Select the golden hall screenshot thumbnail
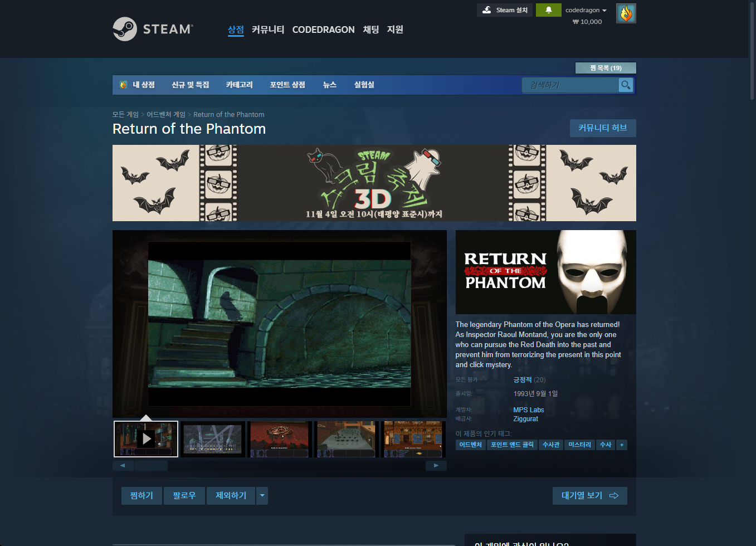 coord(413,439)
